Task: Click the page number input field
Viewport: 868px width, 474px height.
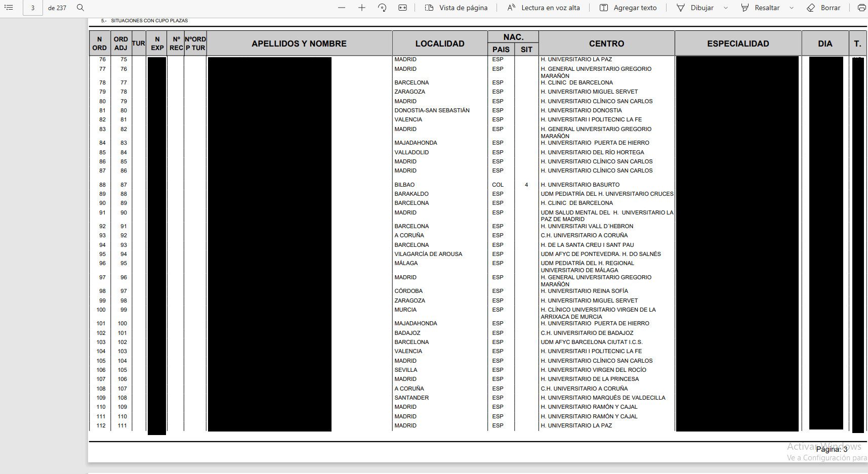Action: (x=33, y=8)
